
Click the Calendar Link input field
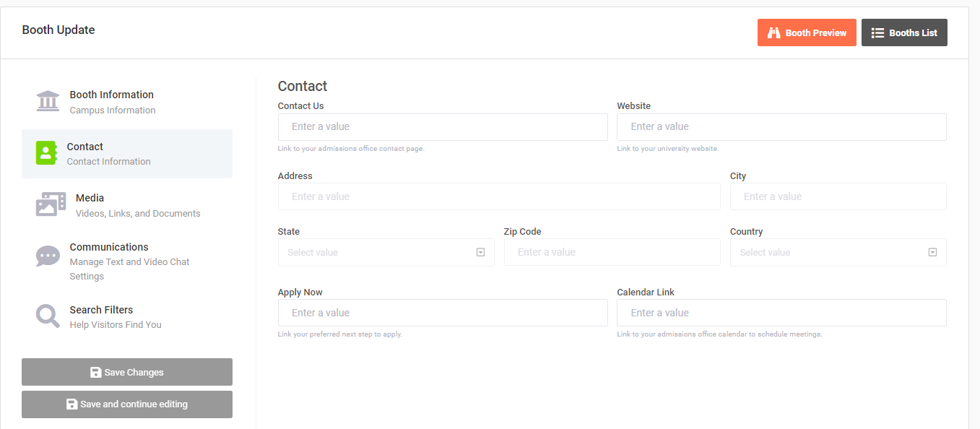click(781, 313)
